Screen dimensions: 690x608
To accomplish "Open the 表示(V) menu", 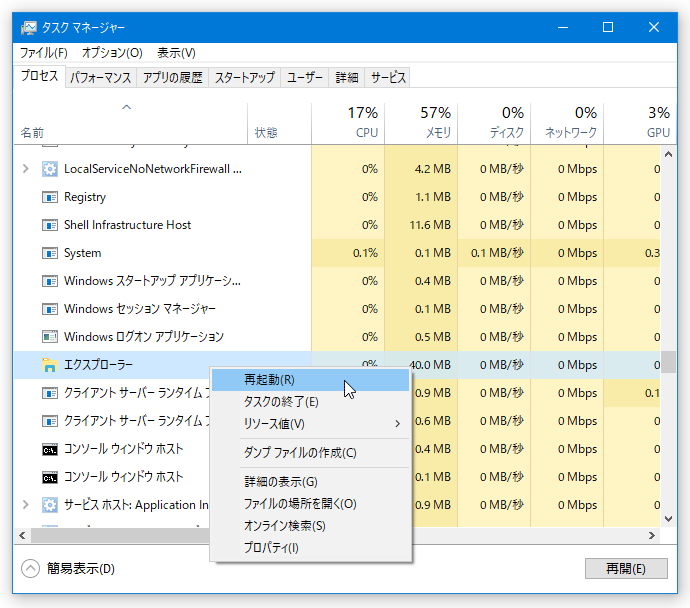I will [176, 53].
